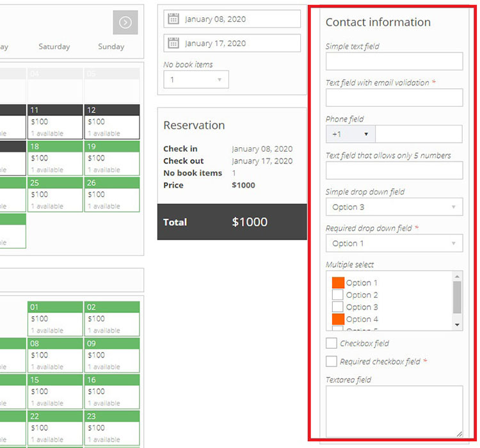Open the phone country code +1 dropdown
The width and height of the screenshot is (480, 448).
click(x=351, y=134)
